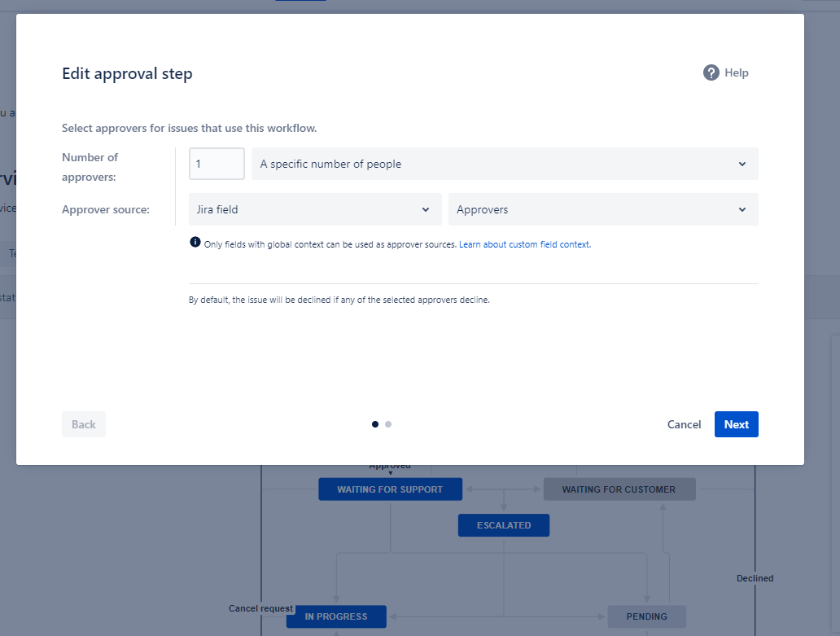This screenshot has height=636, width=840.
Task: Click the Back button
Action: [83, 424]
